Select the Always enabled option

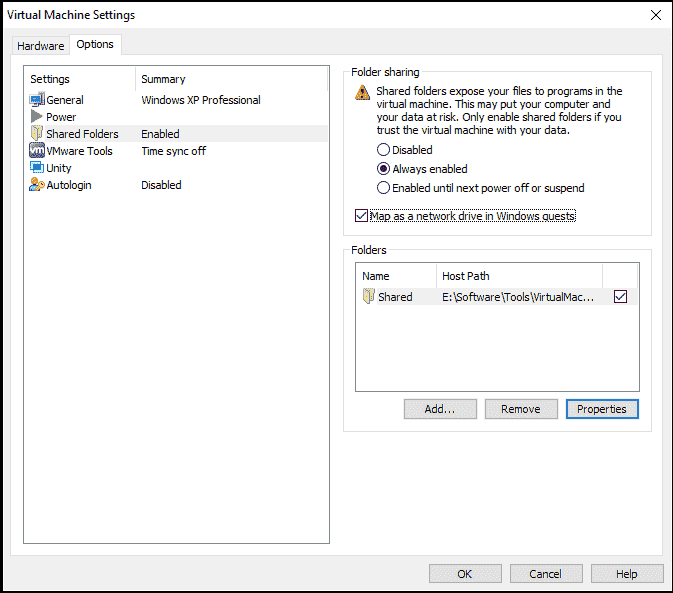coord(383,169)
